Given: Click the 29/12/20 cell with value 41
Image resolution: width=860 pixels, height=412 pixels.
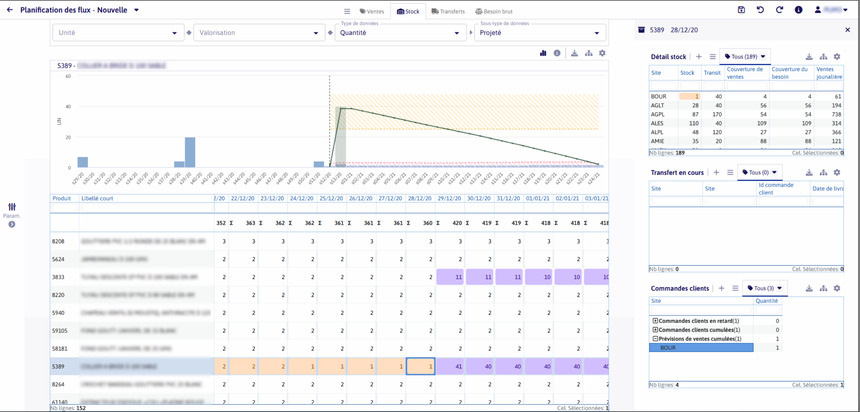Looking at the screenshot, I should tap(450, 366).
